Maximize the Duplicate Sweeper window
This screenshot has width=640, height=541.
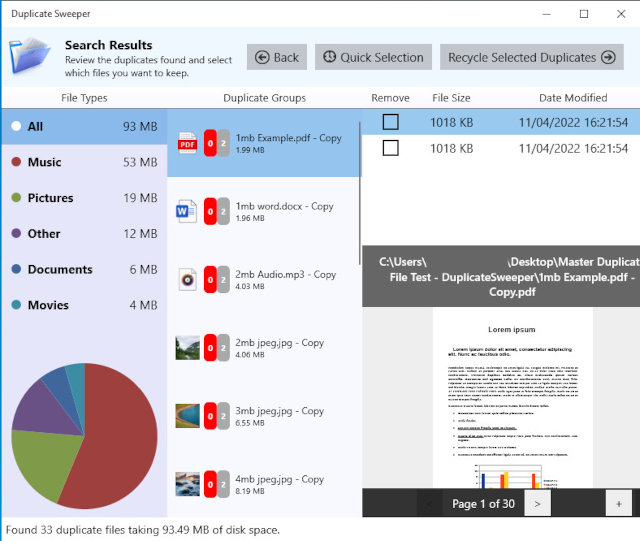584,14
